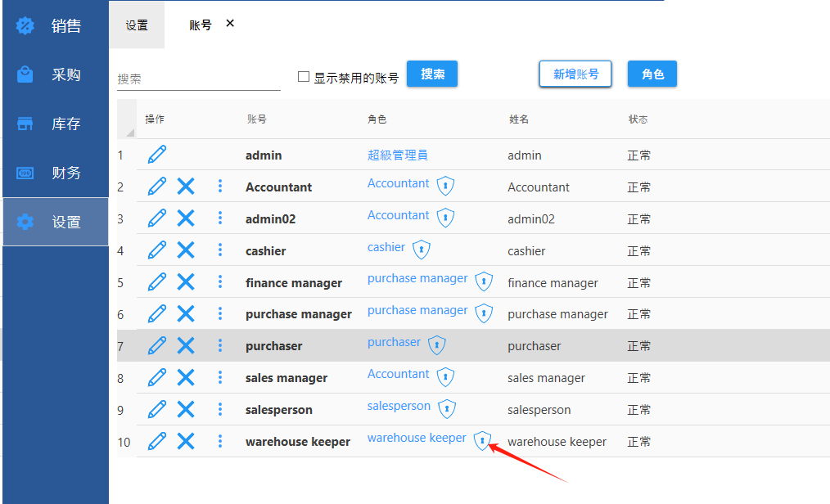Click the blue 搜索 button
Screen dimensions: 830x504
click(432, 74)
